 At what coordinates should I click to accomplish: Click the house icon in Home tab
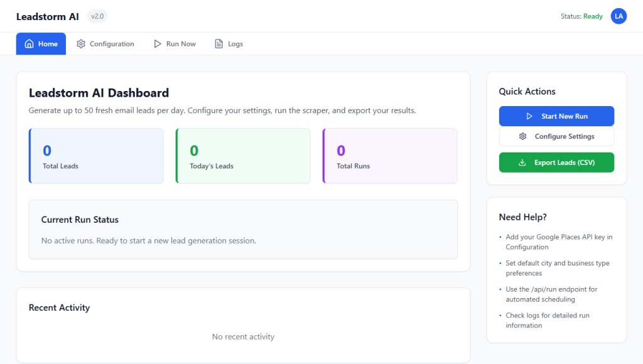[29, 44]
